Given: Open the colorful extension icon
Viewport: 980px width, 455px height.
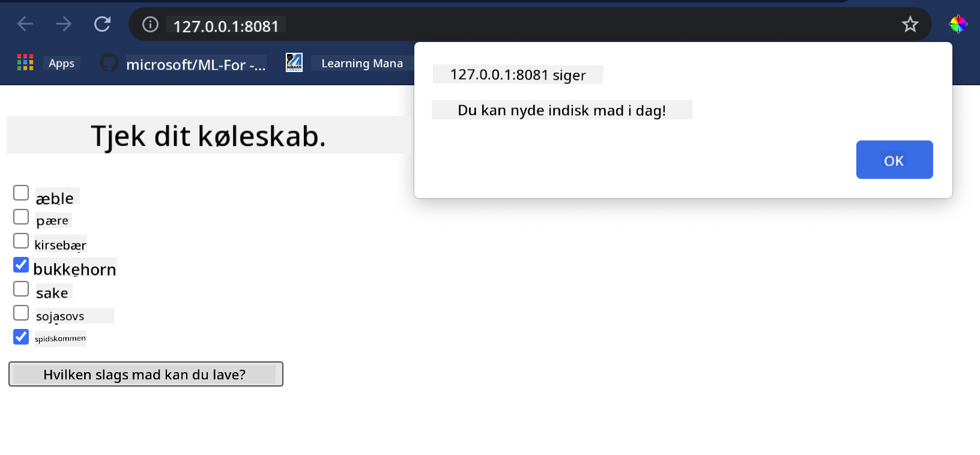Looking at the screenshot, I should pos(957,24).
